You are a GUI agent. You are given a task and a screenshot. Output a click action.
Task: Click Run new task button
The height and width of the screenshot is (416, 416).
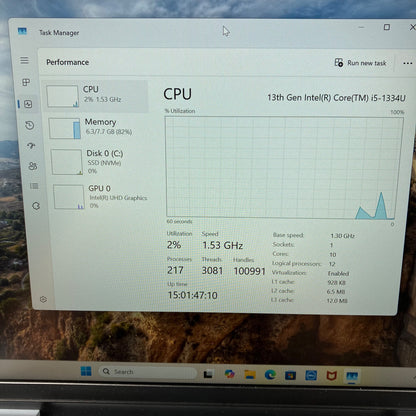(x=360, y=63)
